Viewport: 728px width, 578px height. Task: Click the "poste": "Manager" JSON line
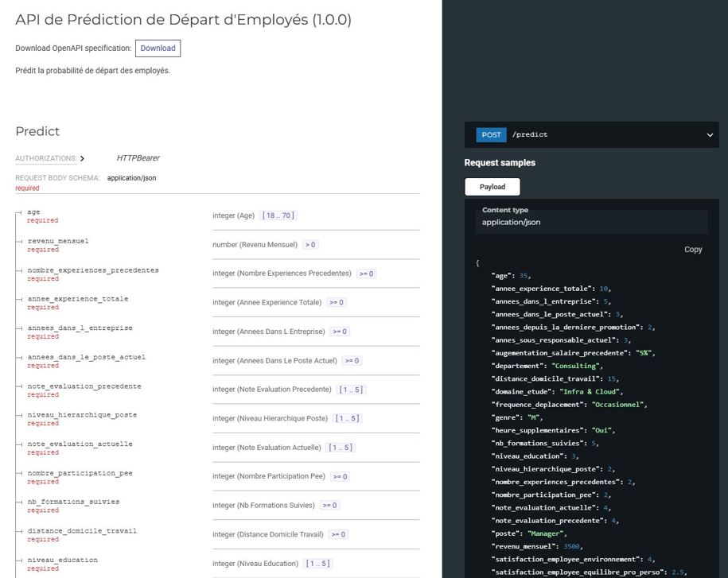(x=529, y=533)
